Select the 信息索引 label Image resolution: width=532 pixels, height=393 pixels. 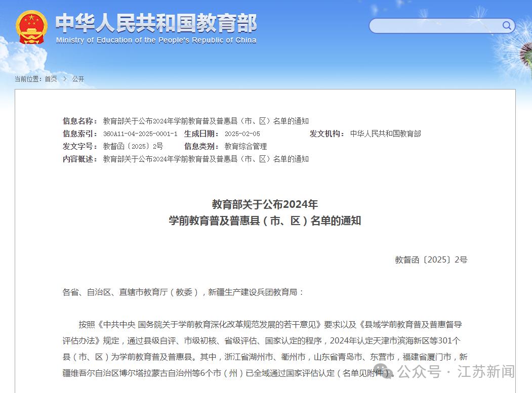80,134
